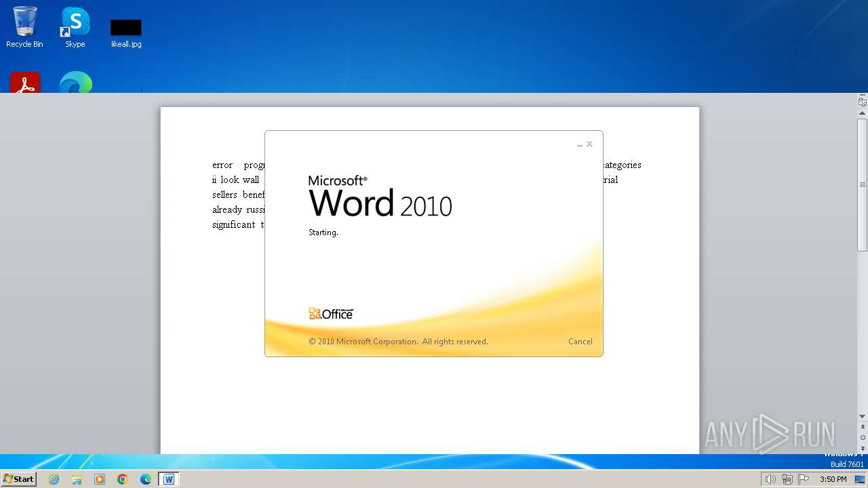Image resolution: width=868 pixels, height=488 pixels.
Task: Select the Microsoft Edge desktop icon
Action: (75, 83)
